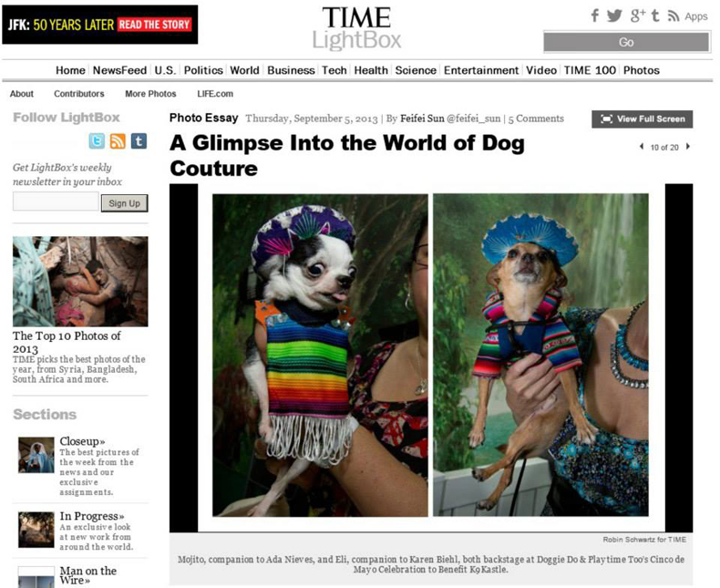Image resolution: width=720 pixels, height=588 pixels.
Task: Go to the next photo arrow
Action: [688, 147]
